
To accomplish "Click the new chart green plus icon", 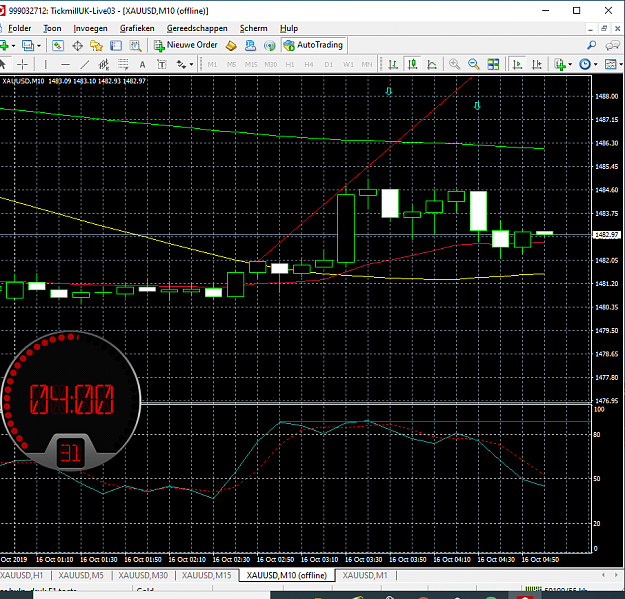I will [4, 45].
